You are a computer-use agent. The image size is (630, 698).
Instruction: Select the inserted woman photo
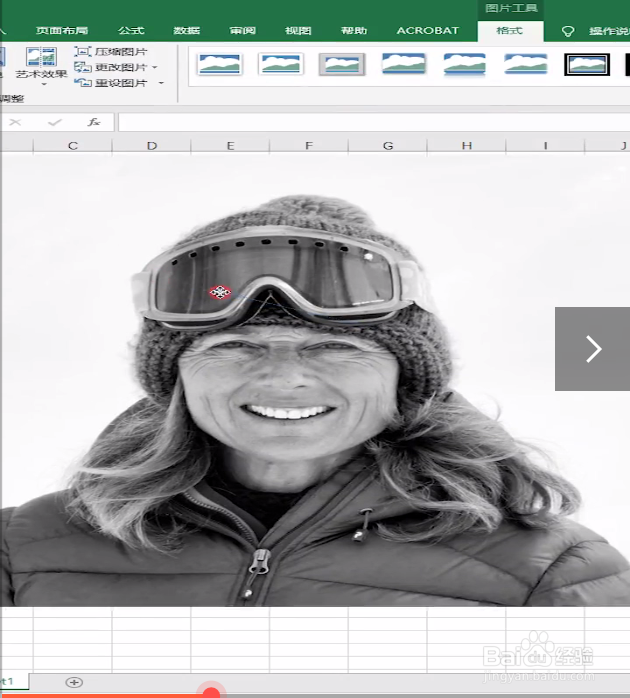tap(315, 380)
